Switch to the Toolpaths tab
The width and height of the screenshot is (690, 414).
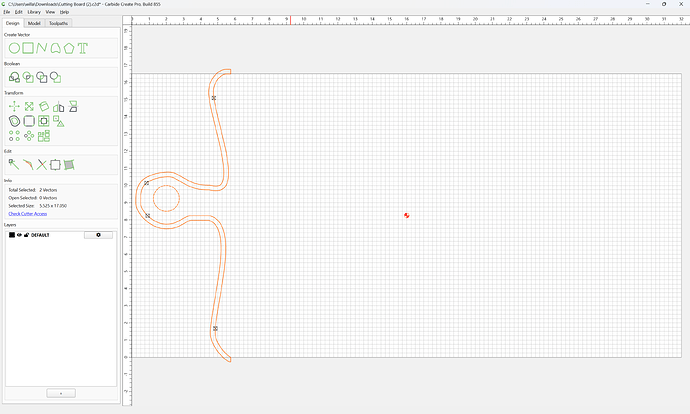click(59, 23)
